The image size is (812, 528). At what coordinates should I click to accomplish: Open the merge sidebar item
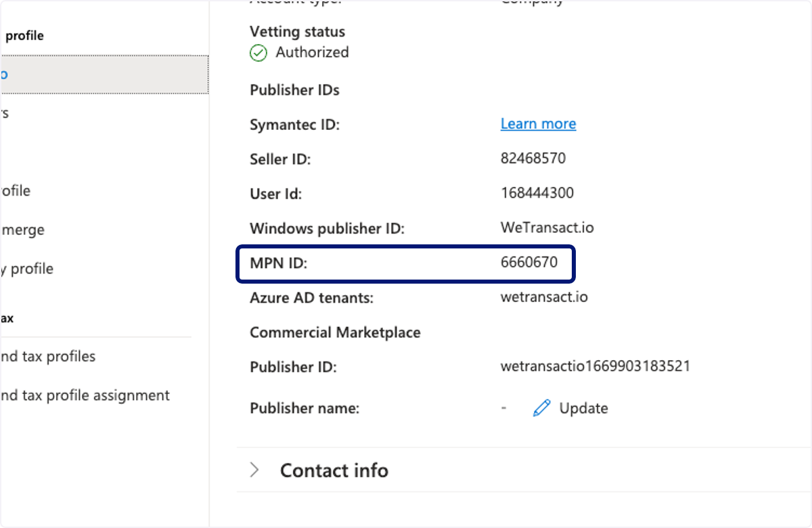coord(22,230)
